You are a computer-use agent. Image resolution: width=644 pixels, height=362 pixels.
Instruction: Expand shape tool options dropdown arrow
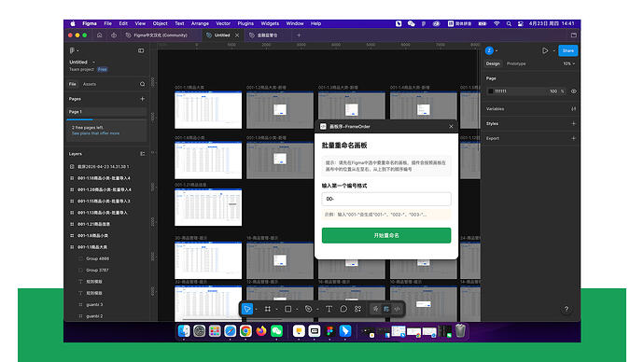tap(297, 310)
